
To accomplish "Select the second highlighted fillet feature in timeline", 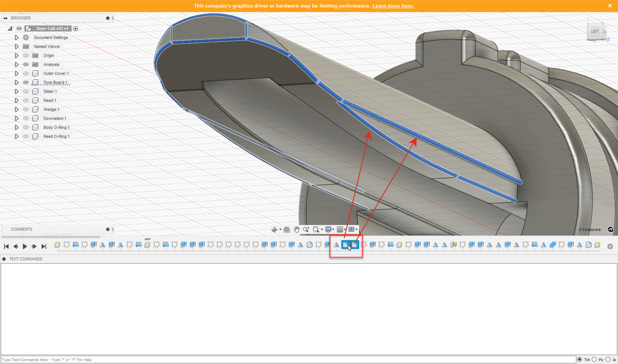I will pos(355,245).
